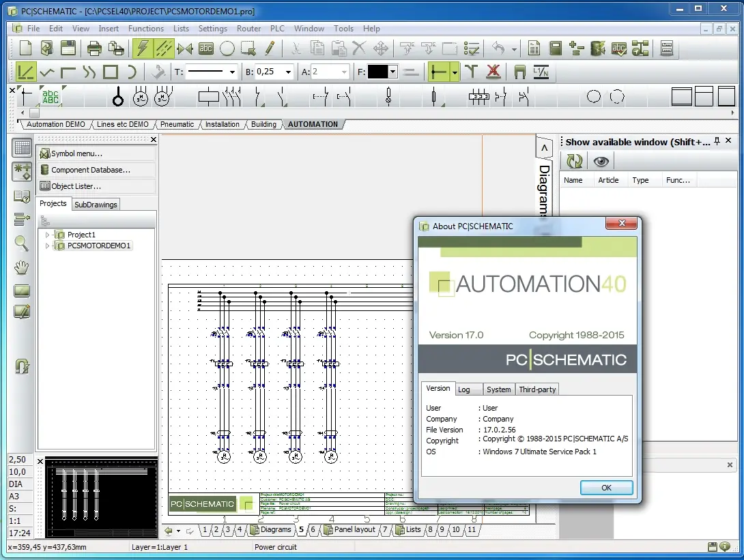Select the right-angled line mode icon

(68, 72)
